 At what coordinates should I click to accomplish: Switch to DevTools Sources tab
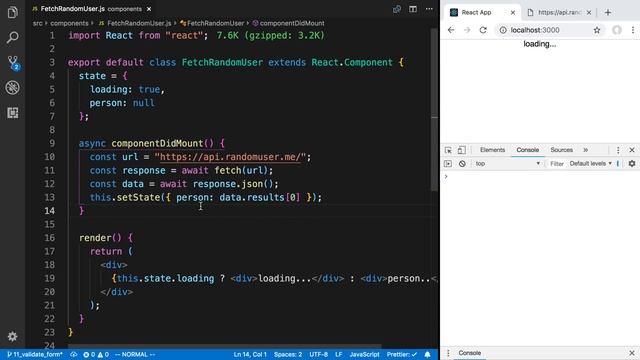click(x=561, y=150)
